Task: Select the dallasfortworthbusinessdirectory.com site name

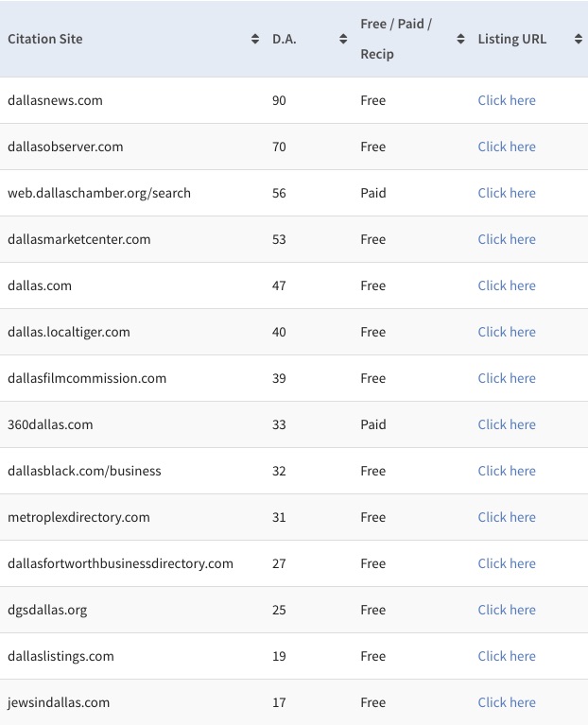Action: click(x=120, y=563)
